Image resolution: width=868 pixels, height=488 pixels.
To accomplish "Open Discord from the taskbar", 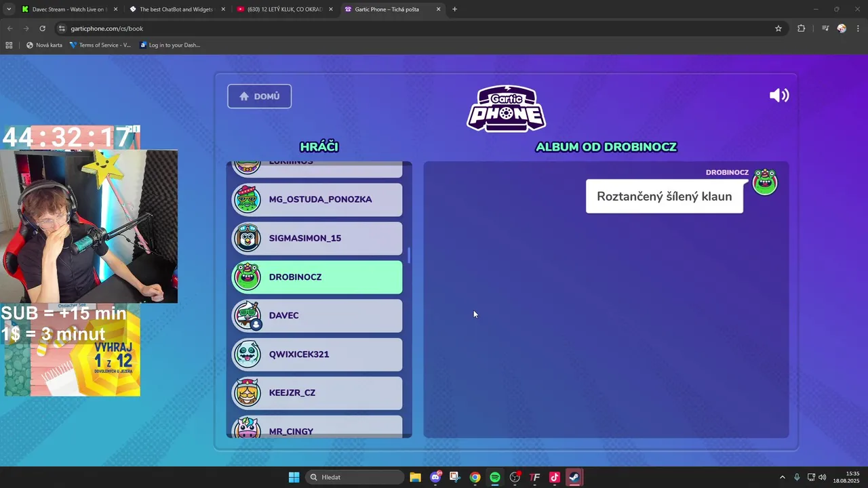I will [435, 477].
